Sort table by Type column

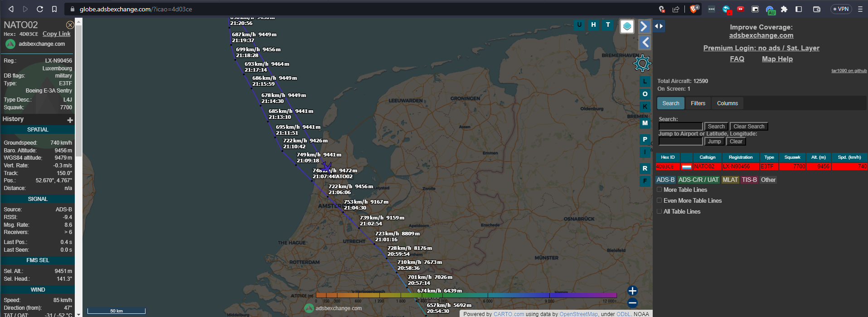(x=769, y=157)
